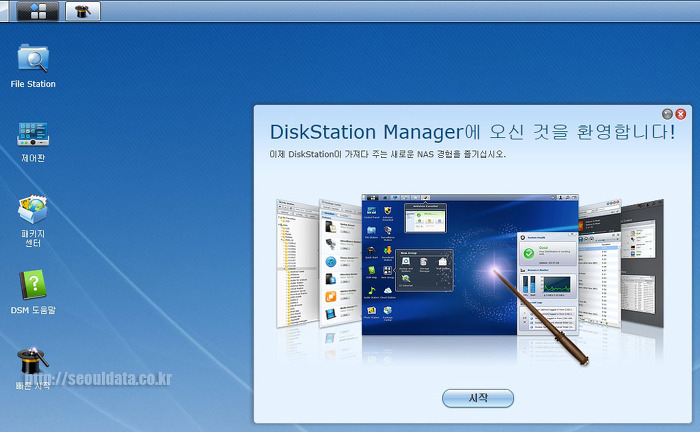The height and width of the screenshot is (432, 700).
Task: Click the text '이제 DiskStation이 가져다 주는'
Action: [329, 154]
